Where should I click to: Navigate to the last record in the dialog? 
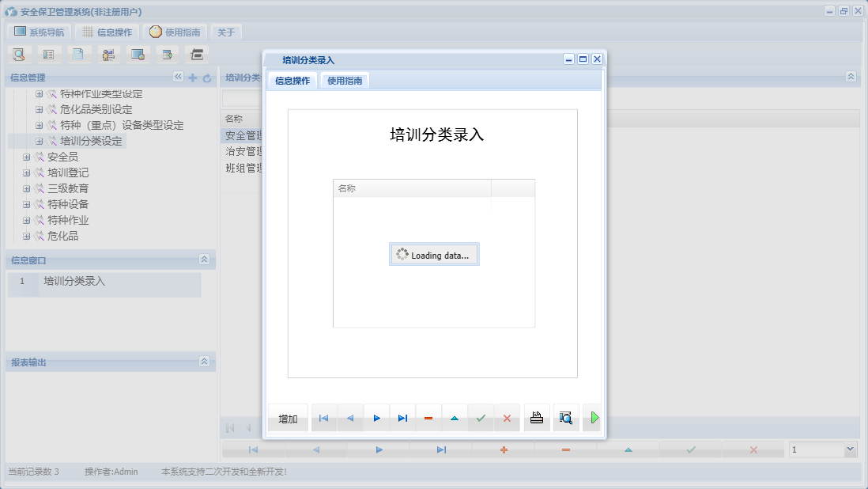(402, 417)
